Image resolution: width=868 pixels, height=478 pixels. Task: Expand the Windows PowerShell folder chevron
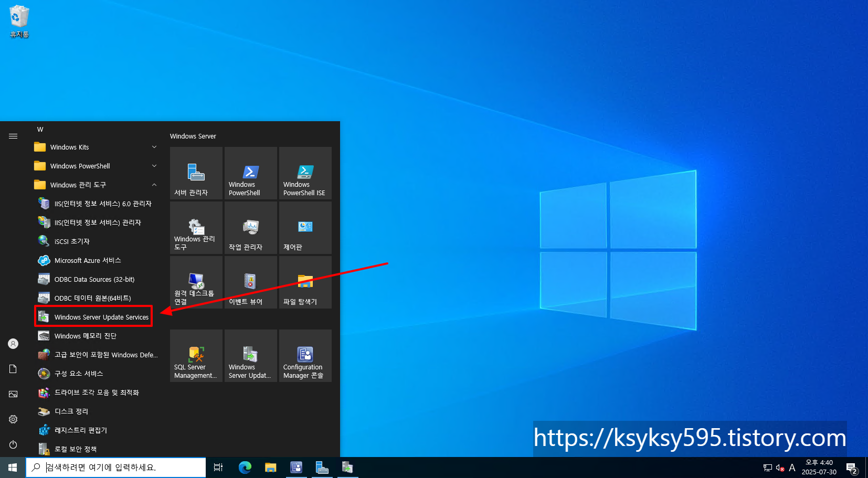point(154,166)
